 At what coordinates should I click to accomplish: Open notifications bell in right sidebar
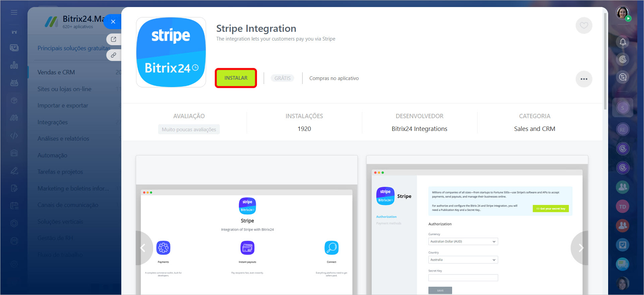[623, 42]
